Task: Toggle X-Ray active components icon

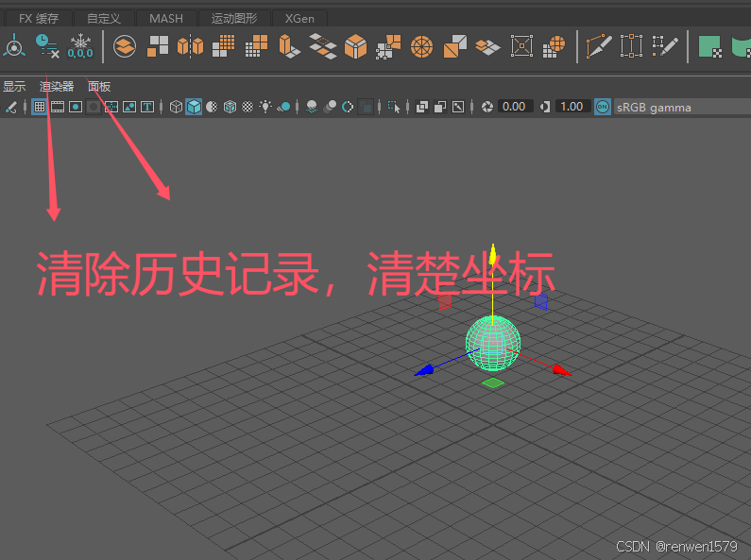Action: (x=439, y=107)
